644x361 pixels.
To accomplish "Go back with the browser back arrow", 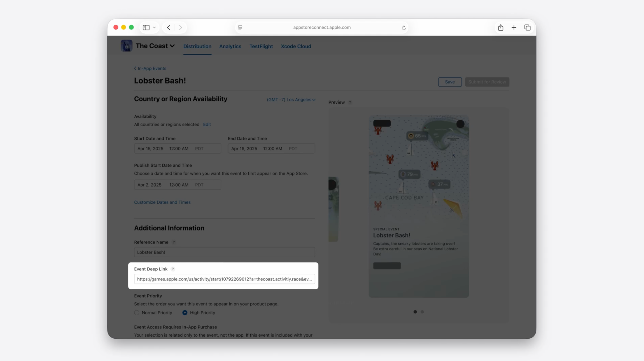I will click(x=168, y=28).
